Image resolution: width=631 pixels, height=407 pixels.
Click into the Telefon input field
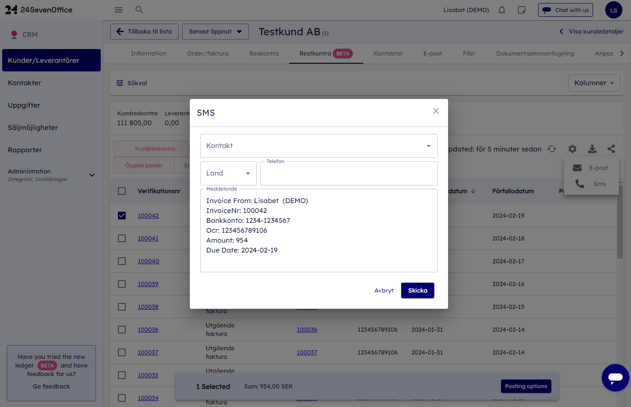[x=348, y=174]
